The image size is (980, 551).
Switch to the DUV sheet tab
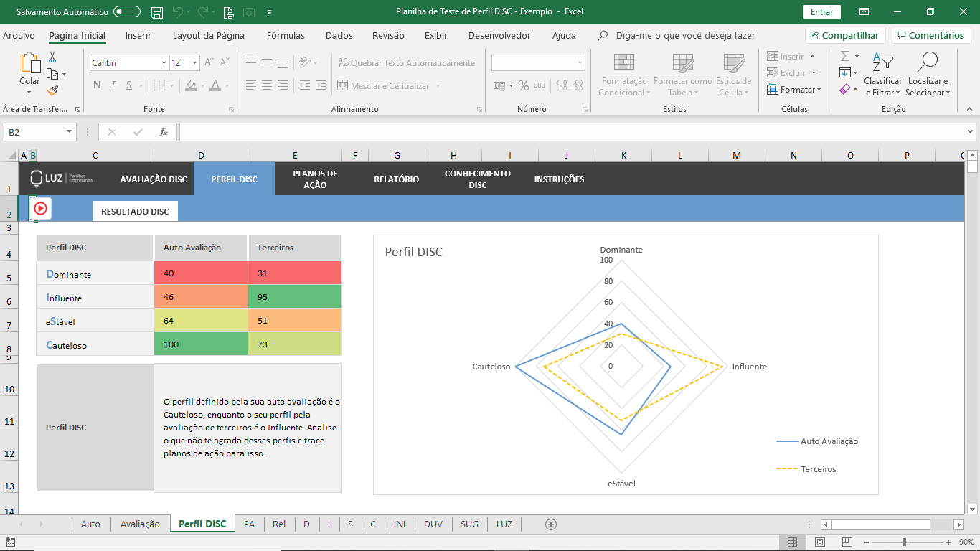(x=433, y=524)
